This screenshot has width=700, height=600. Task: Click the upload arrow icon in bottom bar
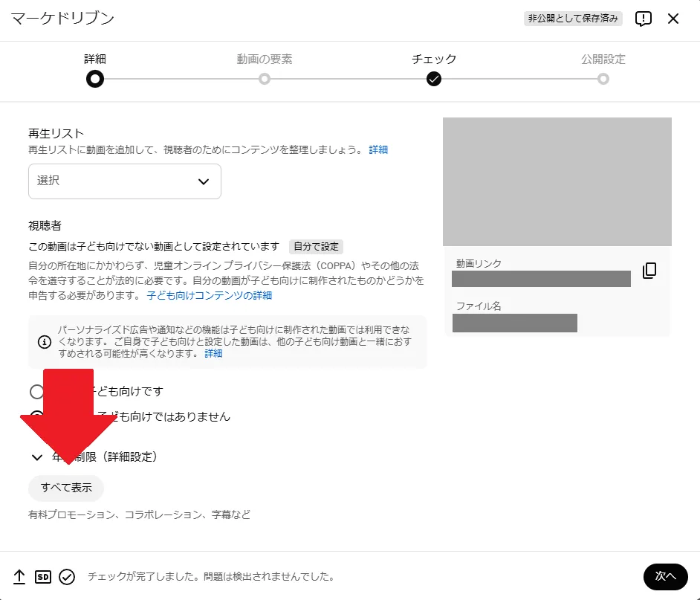tap(19, 577)
